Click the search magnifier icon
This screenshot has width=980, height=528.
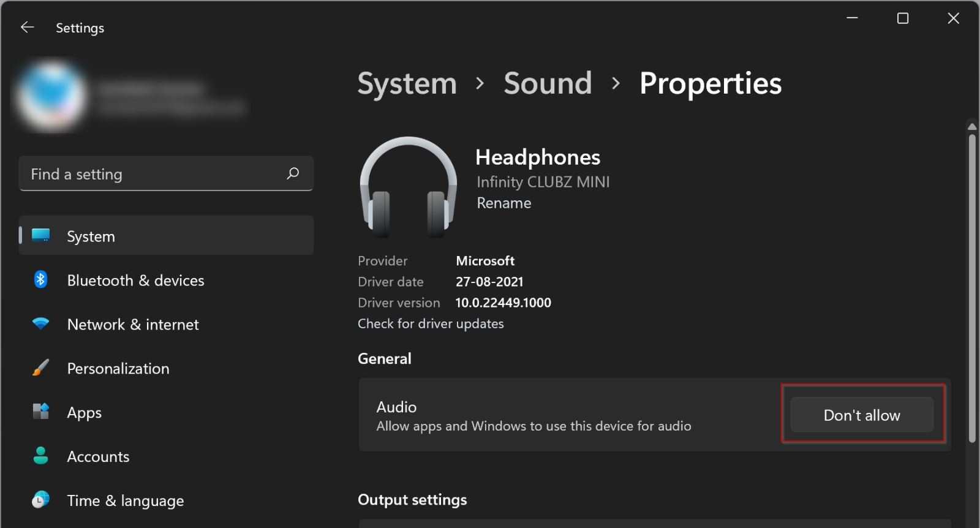click(293, 173)
